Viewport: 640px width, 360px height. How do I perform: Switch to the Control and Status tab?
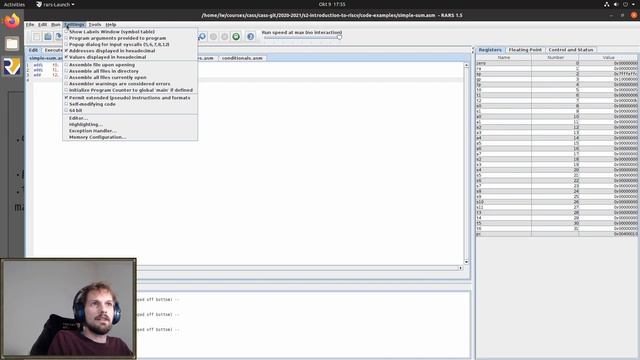[571, 50]
